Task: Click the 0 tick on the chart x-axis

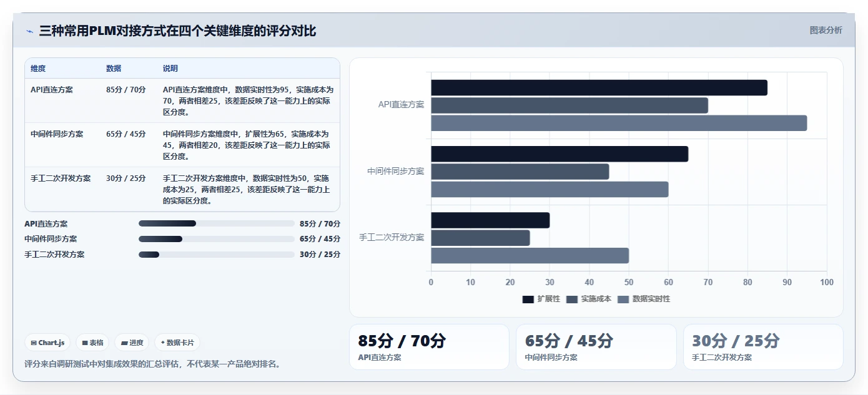Action: (431, 283)
